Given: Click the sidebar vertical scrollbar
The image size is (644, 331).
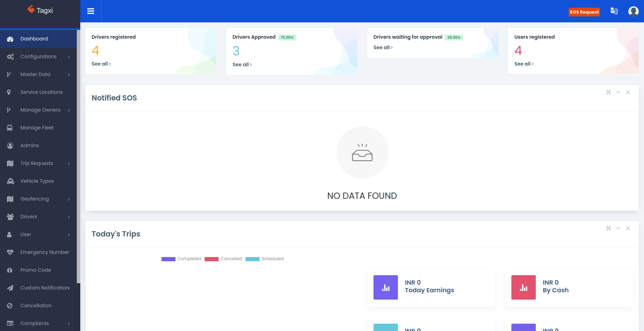Looking at the screenshot, I should (x=79, y=157).
